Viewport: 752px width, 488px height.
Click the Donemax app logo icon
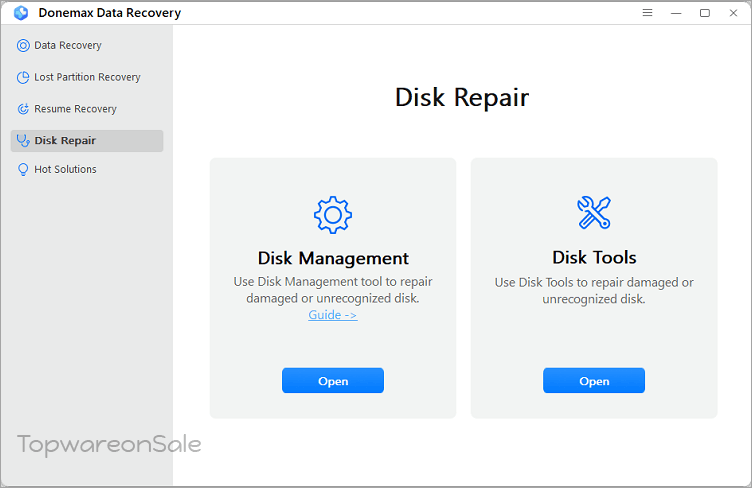[x=21, y=13]
